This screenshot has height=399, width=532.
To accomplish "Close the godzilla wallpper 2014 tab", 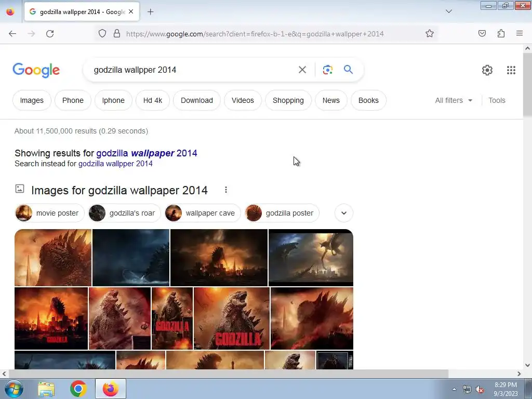I will 131,11.
